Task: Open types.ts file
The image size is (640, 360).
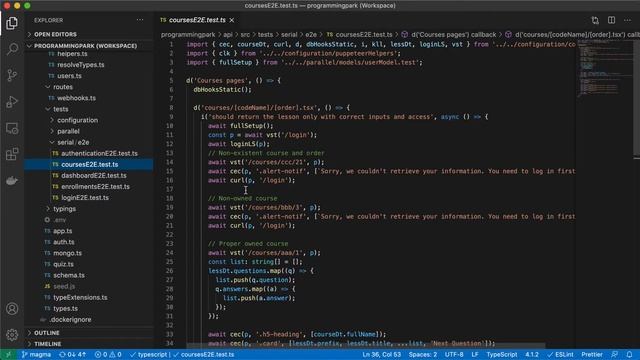Action: pyautogui.click(x=89, y=308)
